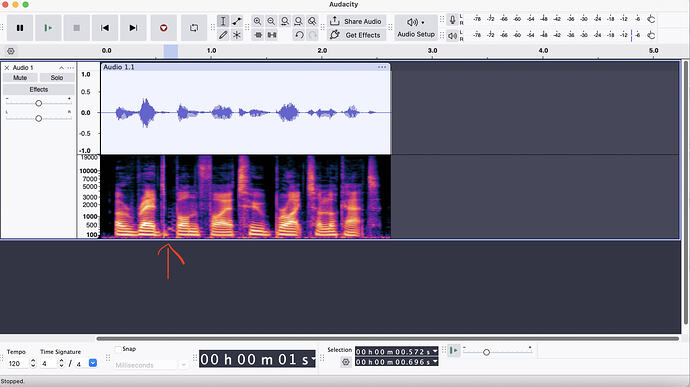
Task: Select the Envelope tool
Action: point(237,21)
